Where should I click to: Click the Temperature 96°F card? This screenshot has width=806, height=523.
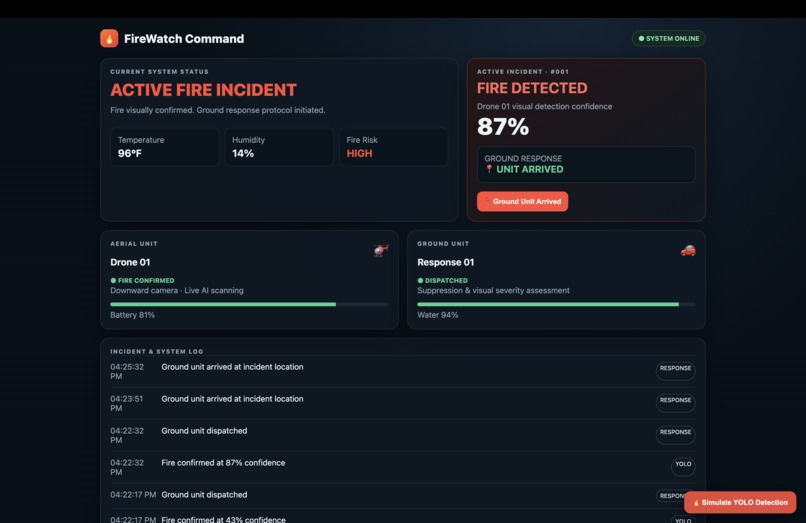point(164,147)
